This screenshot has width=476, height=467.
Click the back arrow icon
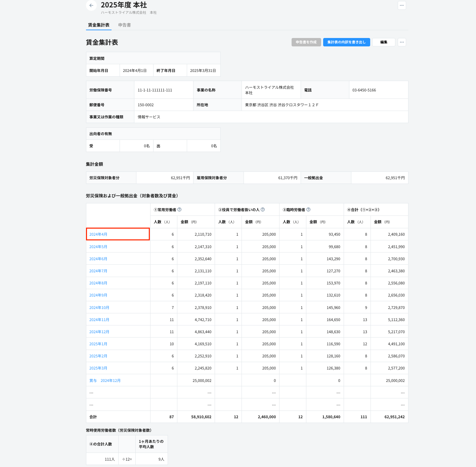pos(91,5)
